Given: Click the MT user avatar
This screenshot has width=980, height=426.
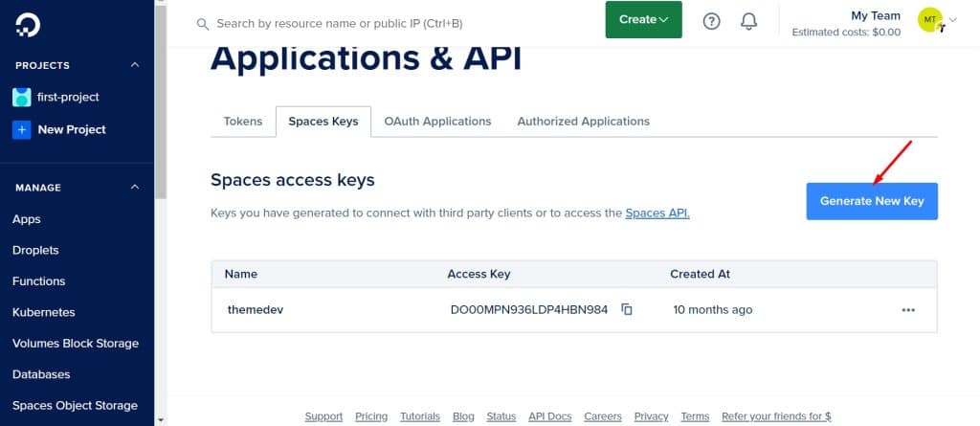Looking at the screenshot, I should pos(930,20).
